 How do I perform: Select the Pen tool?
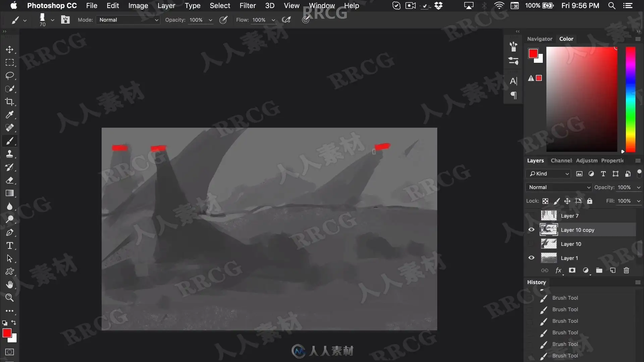coord(9,232)
